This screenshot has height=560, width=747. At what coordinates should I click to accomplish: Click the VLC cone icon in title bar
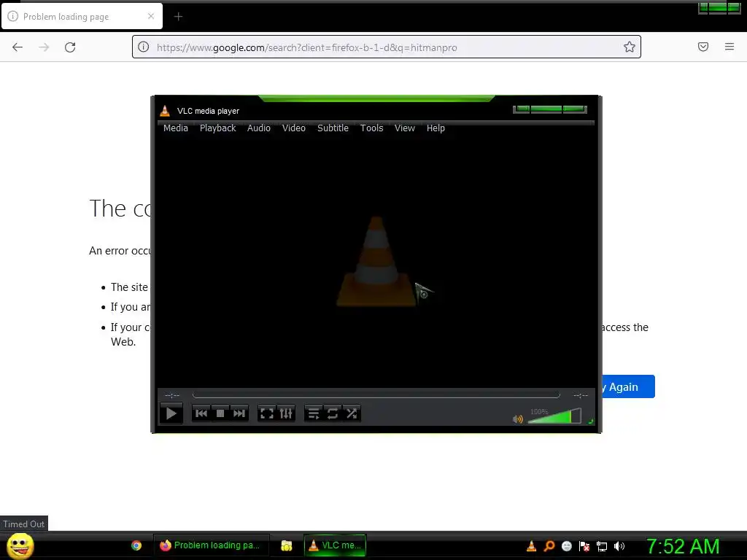165,111
